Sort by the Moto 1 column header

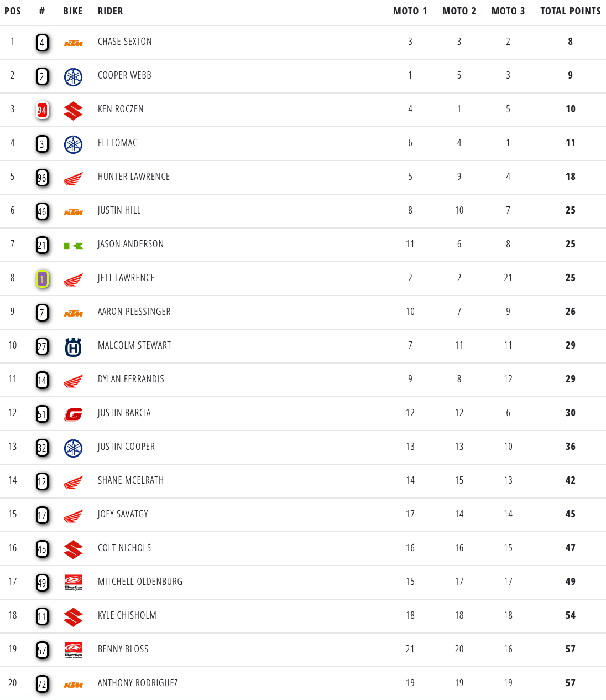[410, 11]
